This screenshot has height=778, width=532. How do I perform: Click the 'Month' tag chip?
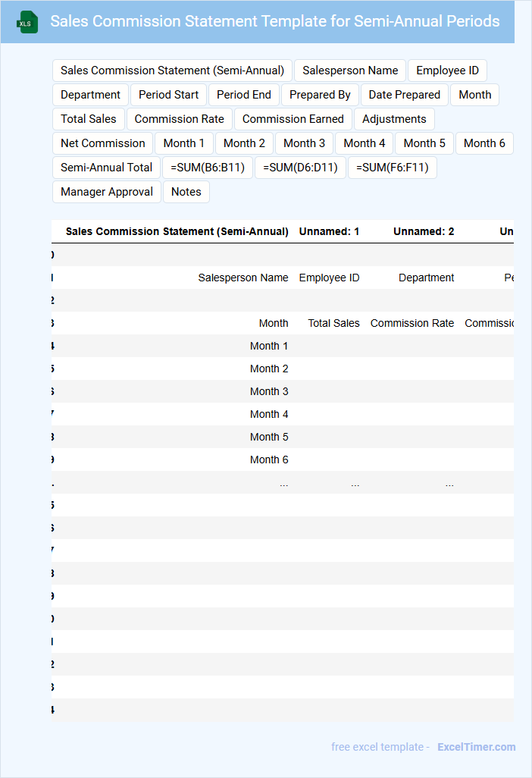(474, 95)
